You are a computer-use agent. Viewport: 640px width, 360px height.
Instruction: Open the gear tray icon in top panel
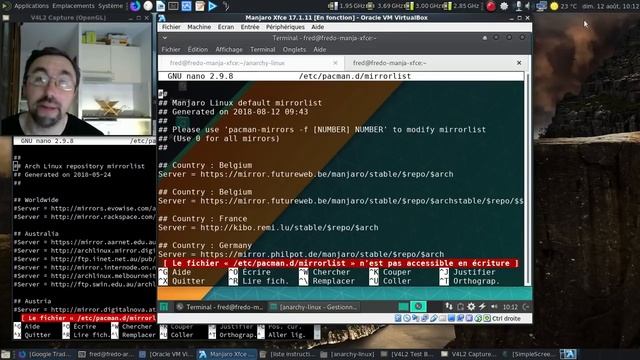click(x=504, y=6)
